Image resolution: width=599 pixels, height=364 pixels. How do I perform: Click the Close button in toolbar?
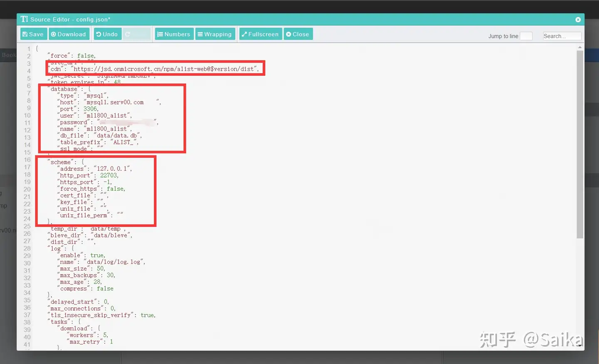coord(298,34)
